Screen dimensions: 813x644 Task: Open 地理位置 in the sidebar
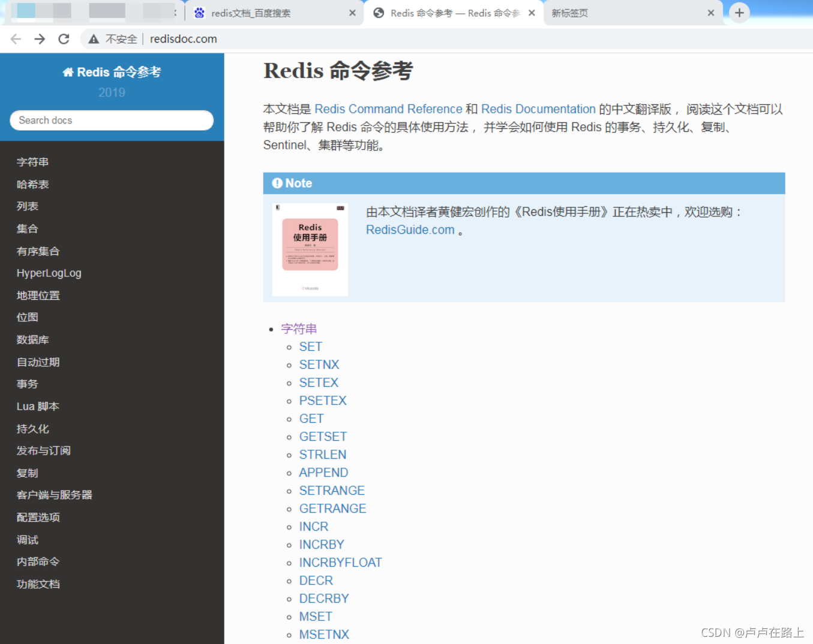(38, 295)
